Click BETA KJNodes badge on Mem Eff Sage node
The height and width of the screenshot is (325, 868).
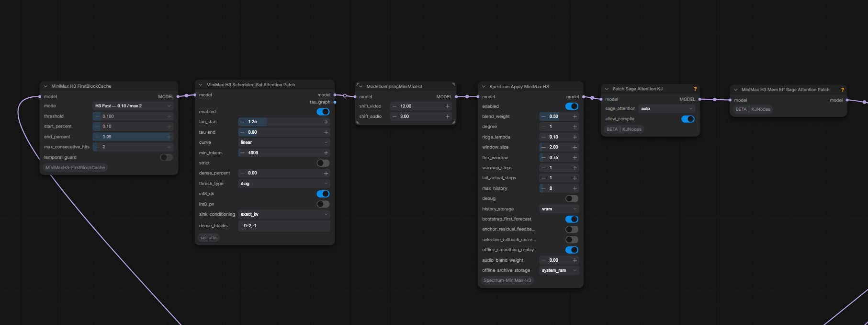(x=753, y=109)
